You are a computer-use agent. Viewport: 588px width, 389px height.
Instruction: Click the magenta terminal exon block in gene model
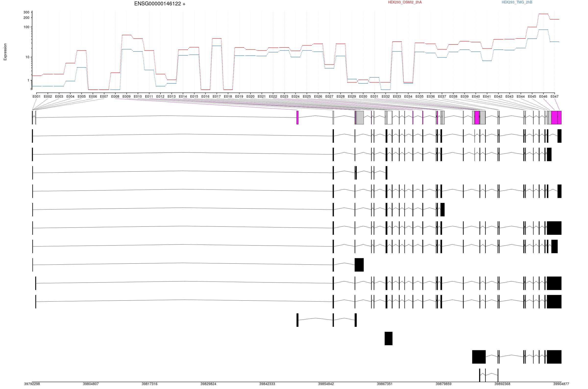pos(556,118)
